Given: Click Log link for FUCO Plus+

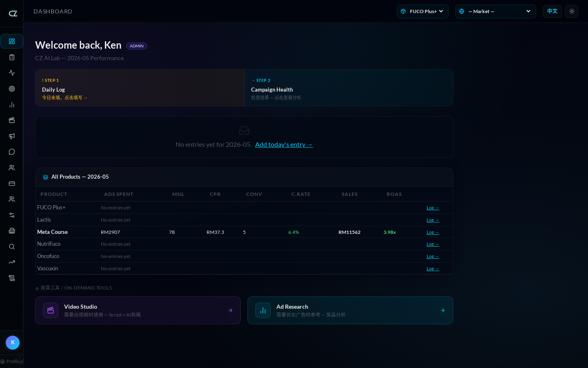Looking at the screenshot, I should (433, 208).
